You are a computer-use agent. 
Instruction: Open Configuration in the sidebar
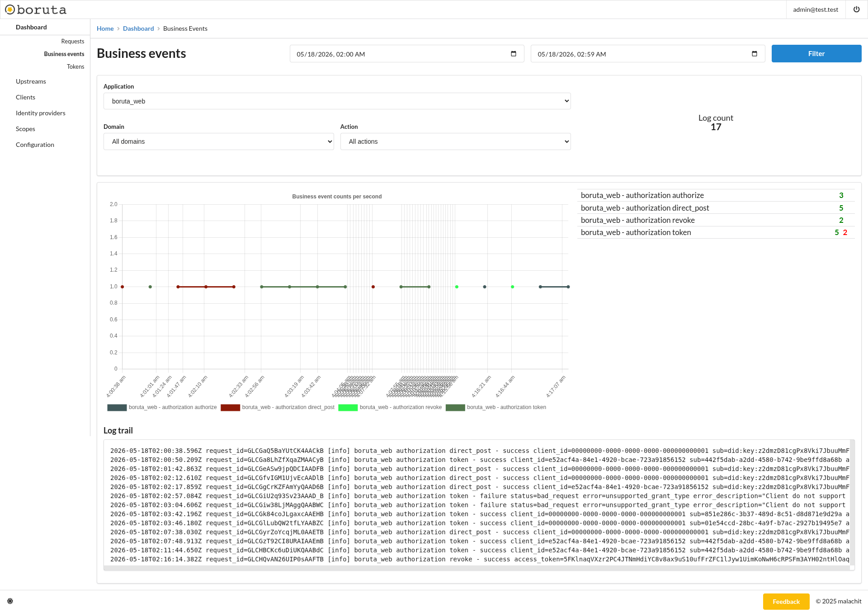point(35,145)
